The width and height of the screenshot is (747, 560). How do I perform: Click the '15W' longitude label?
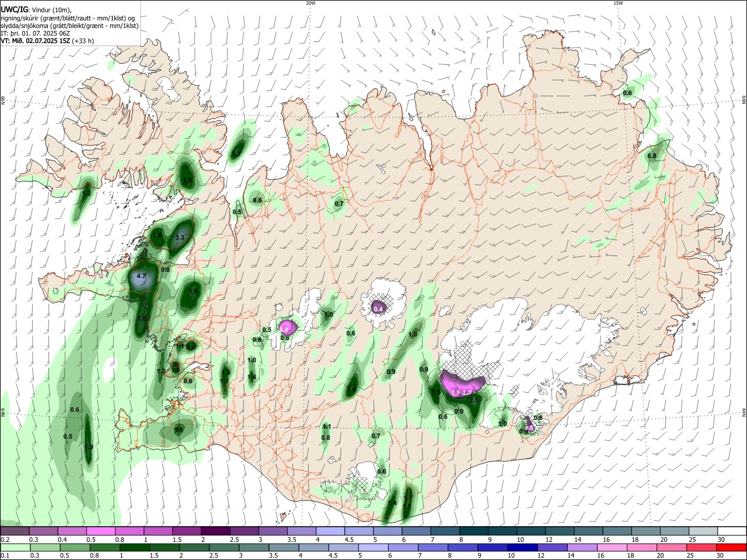pos(618,3)
